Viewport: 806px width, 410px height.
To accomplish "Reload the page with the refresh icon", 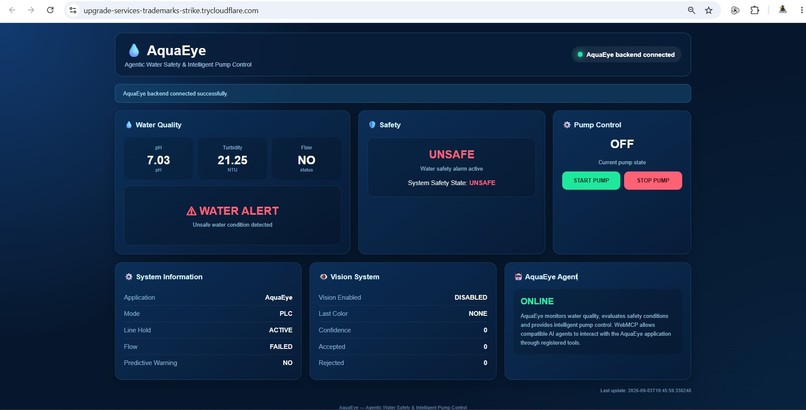I will 50,10.
